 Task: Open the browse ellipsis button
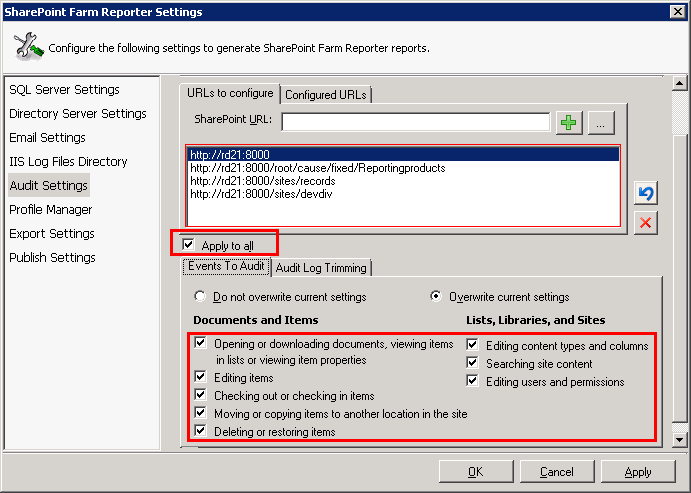pos(601,122)
